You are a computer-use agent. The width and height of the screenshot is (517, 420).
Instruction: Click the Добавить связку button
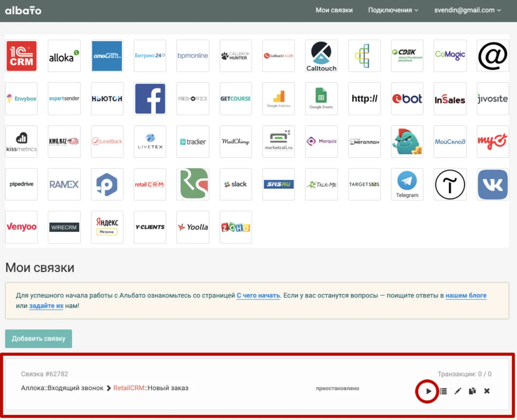[38, 339]
